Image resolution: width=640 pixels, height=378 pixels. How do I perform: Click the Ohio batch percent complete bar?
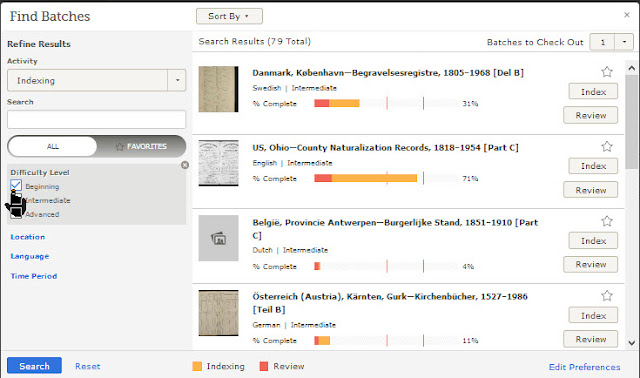tap(386, 178)
